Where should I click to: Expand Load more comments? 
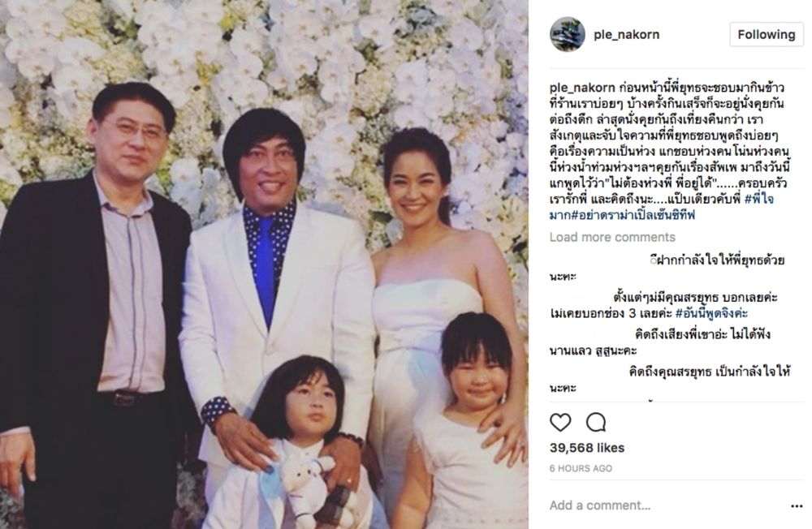[612, 237]
